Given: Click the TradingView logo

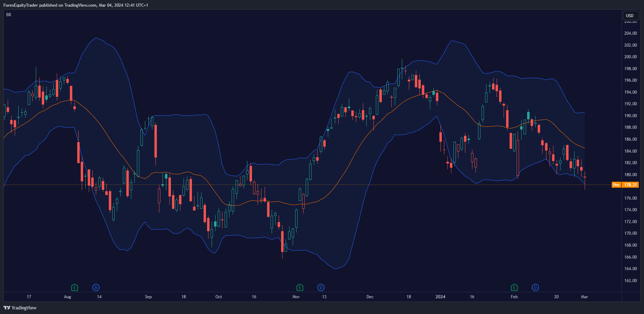Looking at the screenshot, I should [x=20, y=308].
